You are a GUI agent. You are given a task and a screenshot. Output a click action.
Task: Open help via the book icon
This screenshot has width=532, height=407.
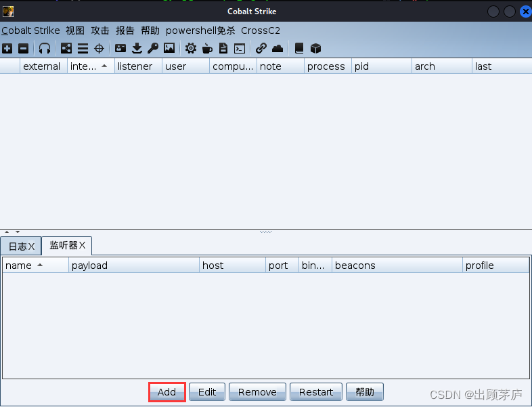click(299, 49)
